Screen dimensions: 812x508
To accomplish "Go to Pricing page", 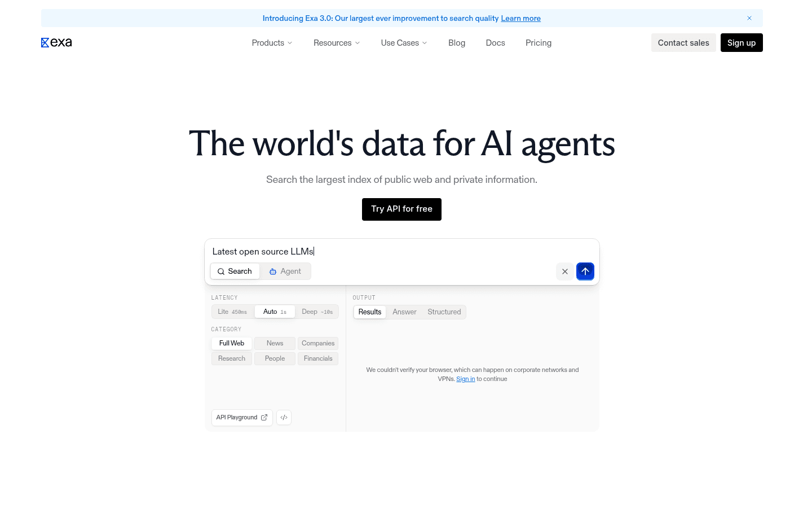I will 539,43.
